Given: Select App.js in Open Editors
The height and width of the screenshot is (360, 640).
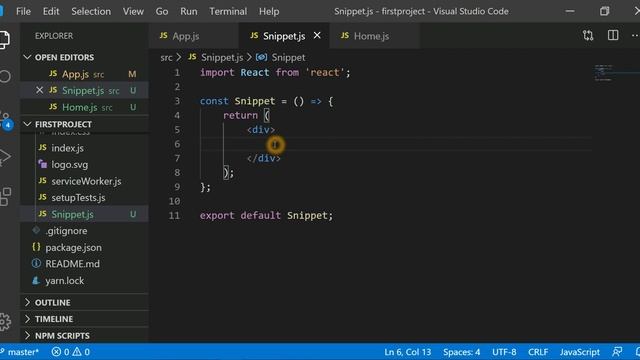Looking at the screenshot, I should click(85, 74).
